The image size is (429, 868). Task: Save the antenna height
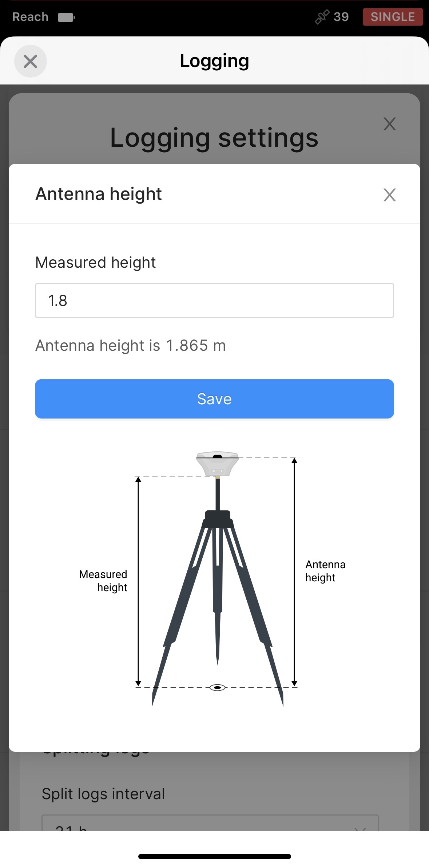pyautogui.click(x=214, y=399)
